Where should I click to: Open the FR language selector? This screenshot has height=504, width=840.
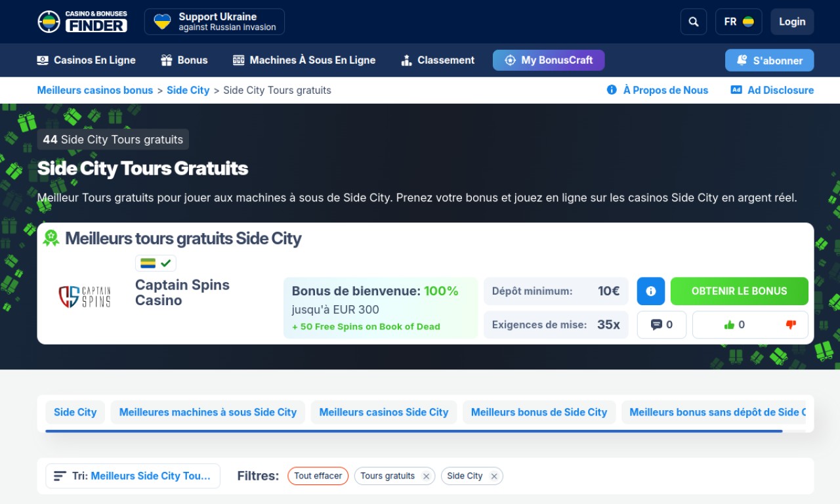[738, 22]
